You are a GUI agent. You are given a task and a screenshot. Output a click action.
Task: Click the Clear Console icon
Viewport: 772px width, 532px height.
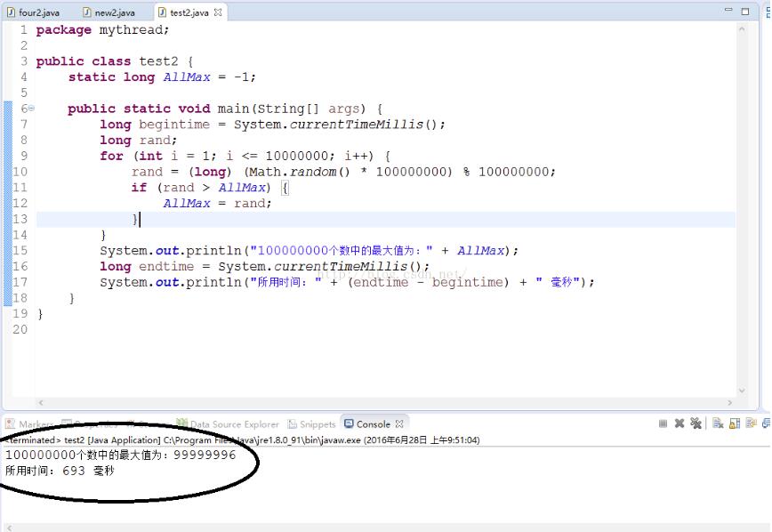(718, 423)
